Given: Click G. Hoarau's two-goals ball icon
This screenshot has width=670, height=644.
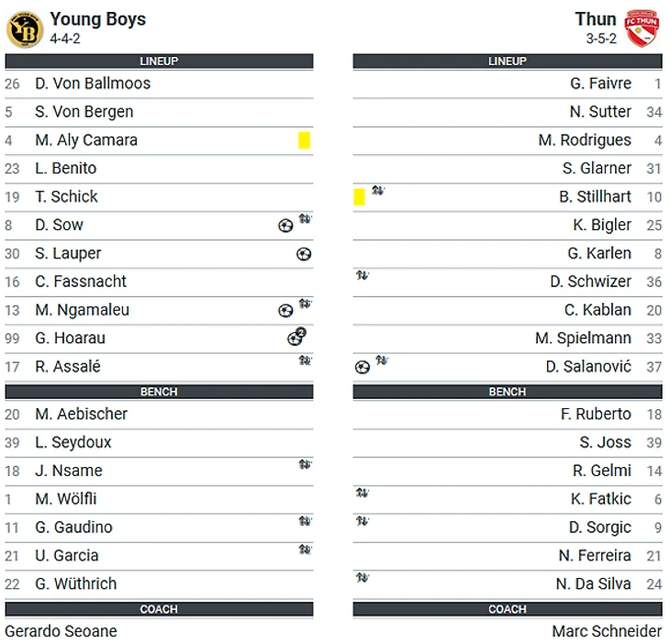Looking at the screenshot, I should [x=296, y=338].
